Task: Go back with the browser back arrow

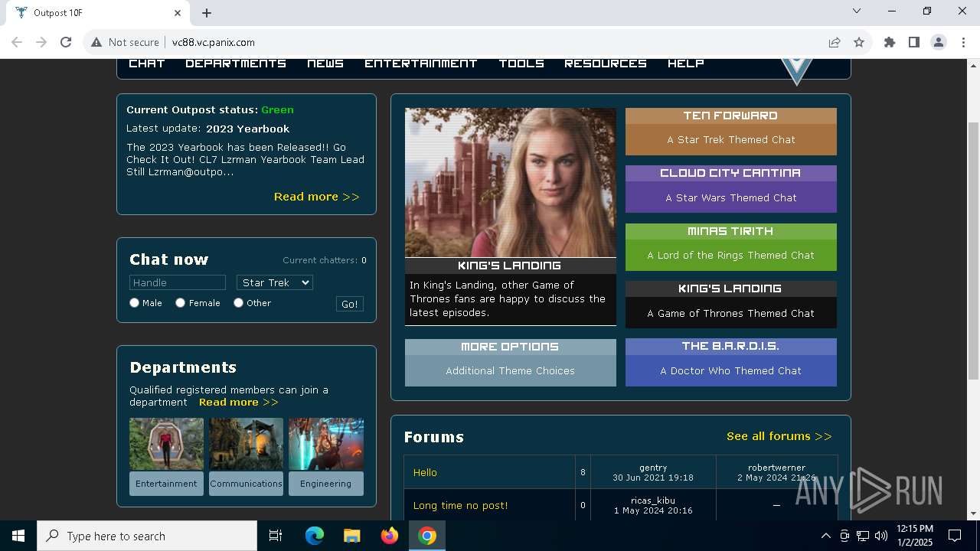Action: pyautogui.click(x=17, y=42)
